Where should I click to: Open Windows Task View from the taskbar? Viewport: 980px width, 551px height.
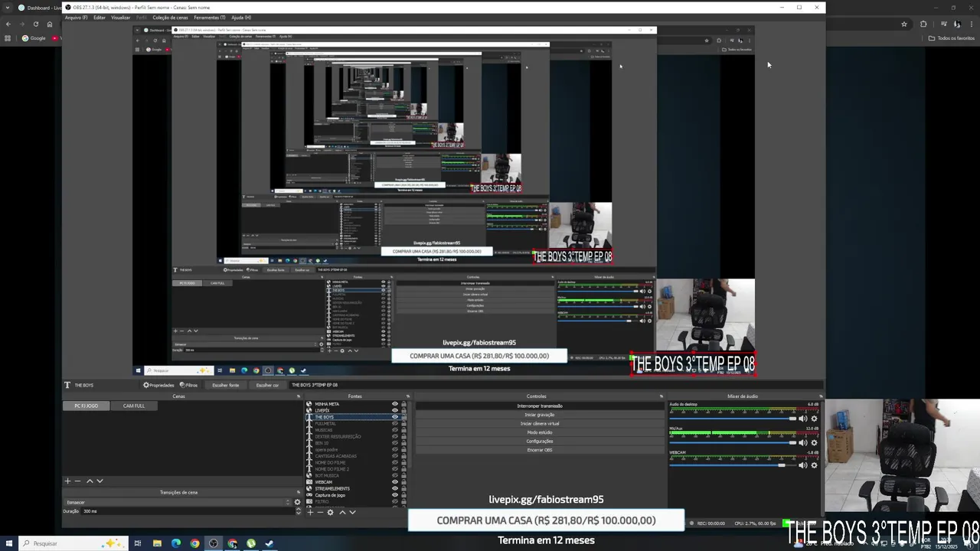[138, 543]
